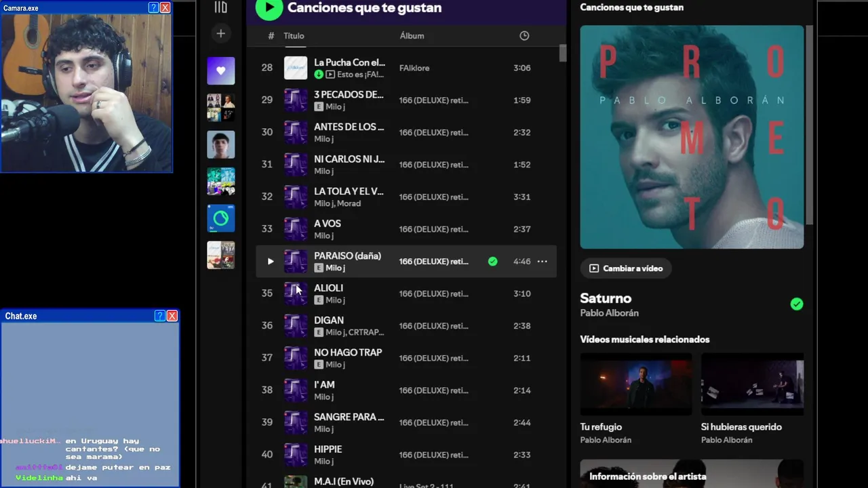Select song ANTES DE LOS...
Viewport: 868px width, 488px height.
[349, 127]
